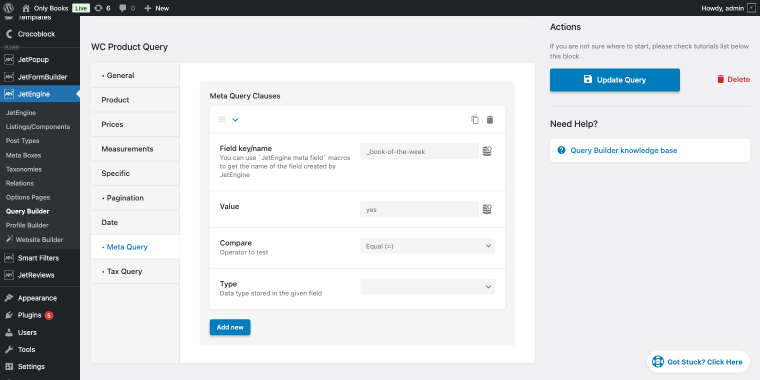Open macros database icon for Field key/name

coord(487,151)
